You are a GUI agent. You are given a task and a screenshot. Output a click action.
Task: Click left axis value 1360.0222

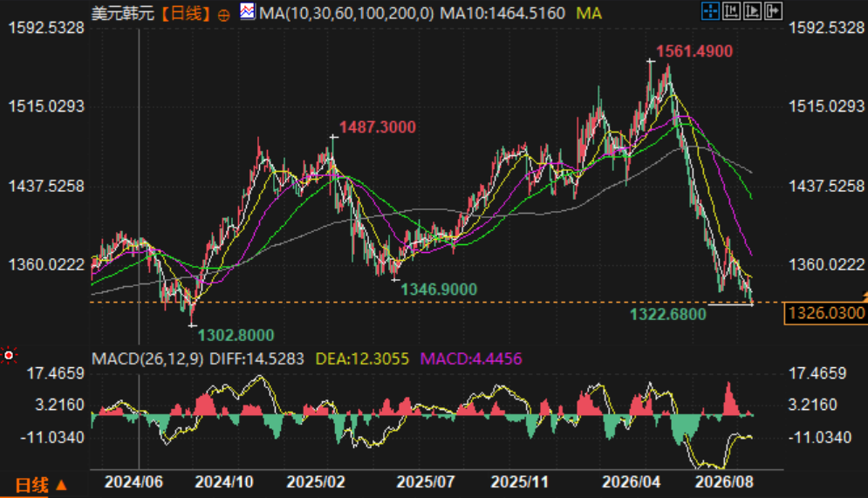46,264
